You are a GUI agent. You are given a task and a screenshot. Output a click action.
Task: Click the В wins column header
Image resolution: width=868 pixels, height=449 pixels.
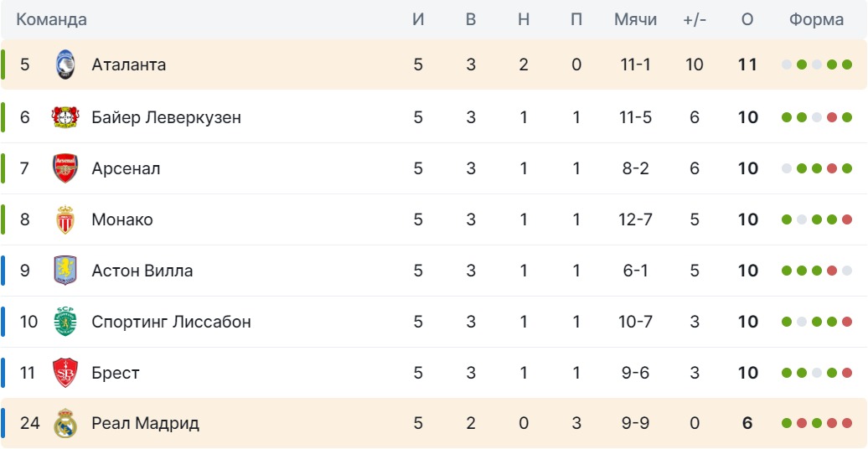pyautogui.click(x=471, y=19)
